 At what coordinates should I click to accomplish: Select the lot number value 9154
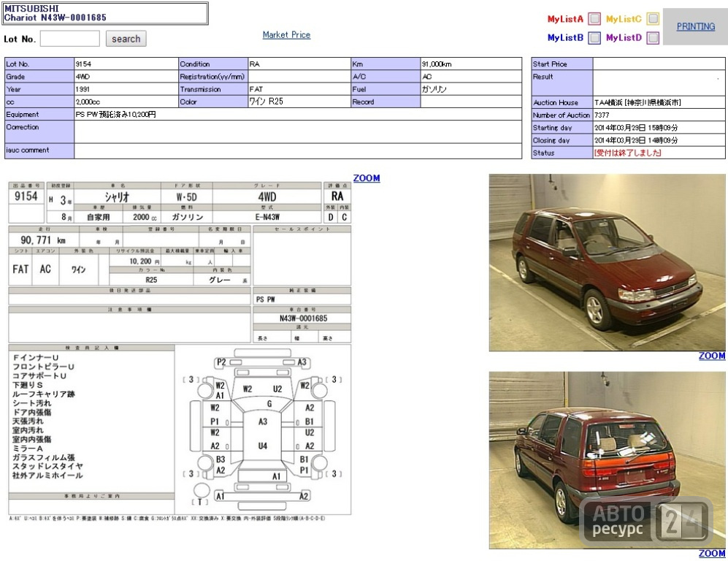(x=83, y=64)
